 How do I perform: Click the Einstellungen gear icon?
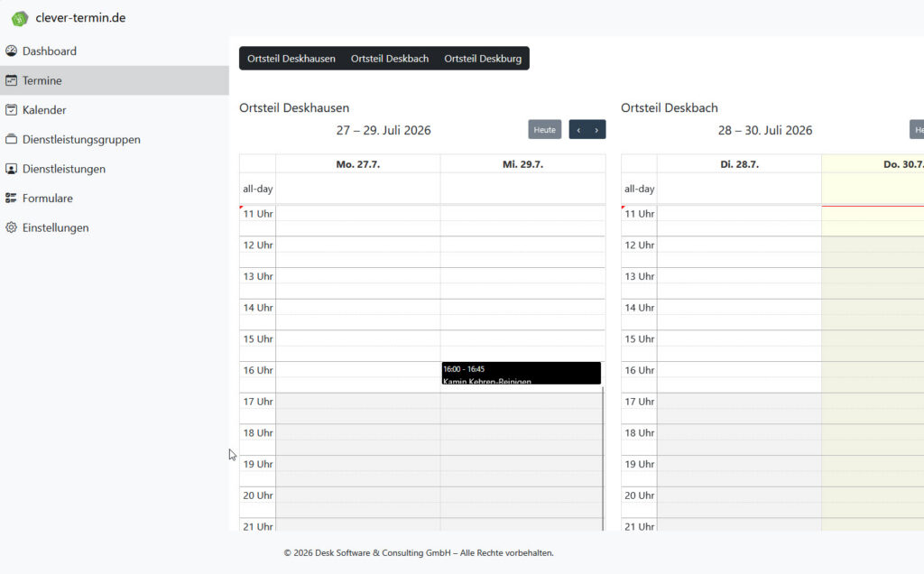point(11,227)
